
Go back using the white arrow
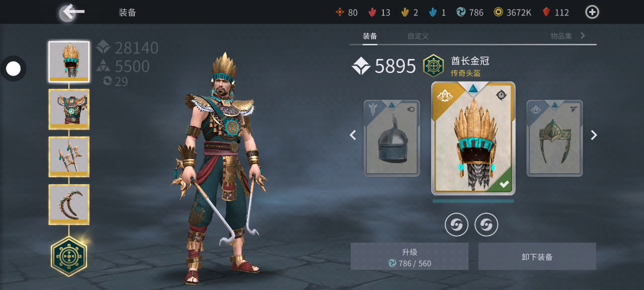click(72, 12)
